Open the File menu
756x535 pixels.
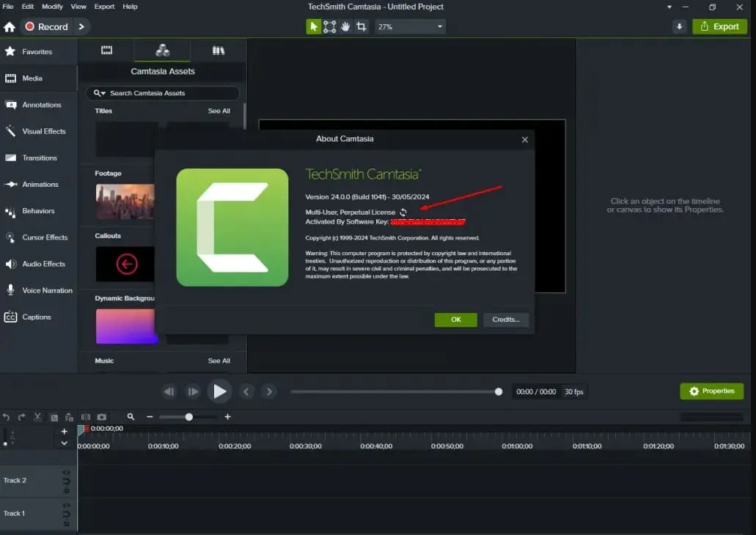click(8, 7)
